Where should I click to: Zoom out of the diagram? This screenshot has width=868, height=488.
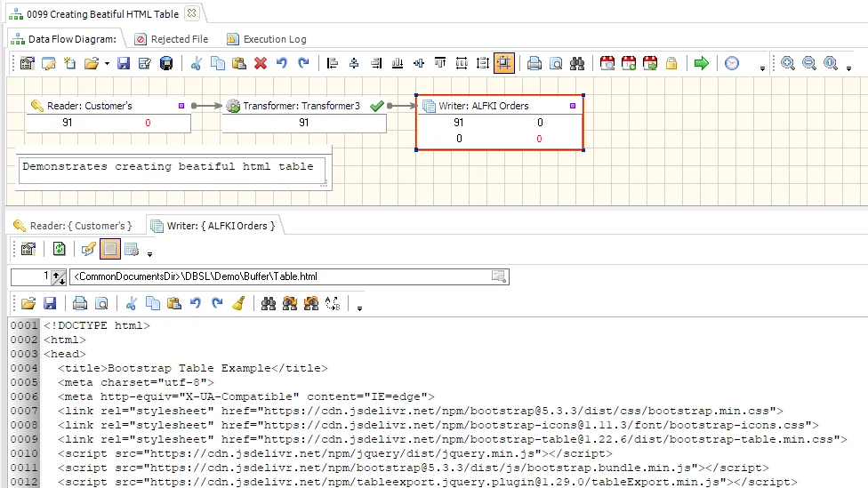point(809,63)
